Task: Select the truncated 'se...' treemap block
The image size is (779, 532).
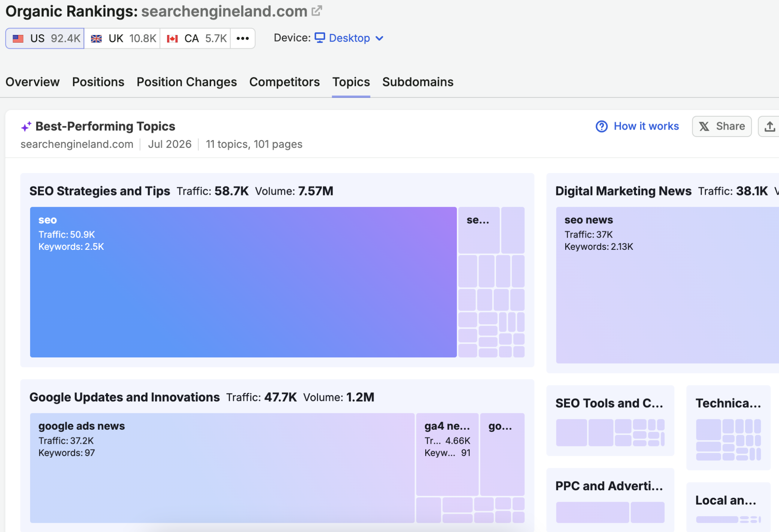Action: click(479, 230)
